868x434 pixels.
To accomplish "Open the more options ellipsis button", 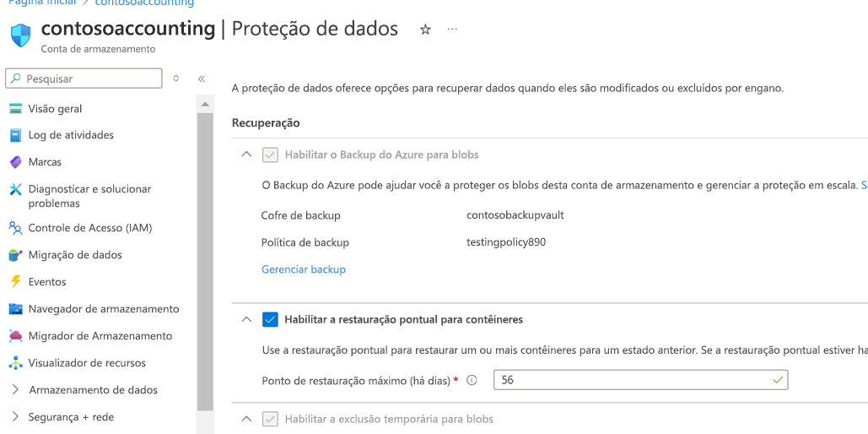I will (x=452, y=30).
